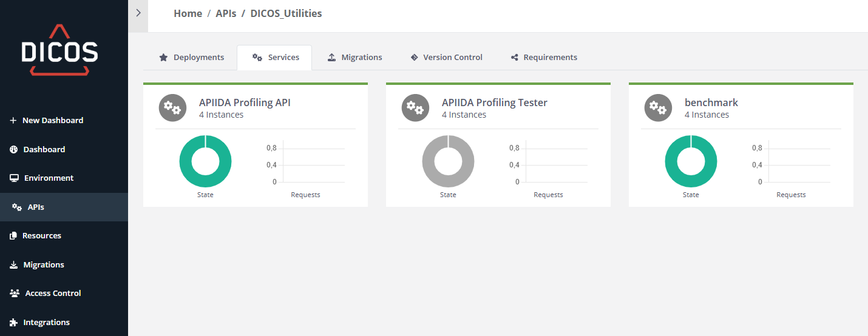This screenshot has height=336, width=868.
Task: Click the plus icon beside New Dashboard
Action: [13, 121]
